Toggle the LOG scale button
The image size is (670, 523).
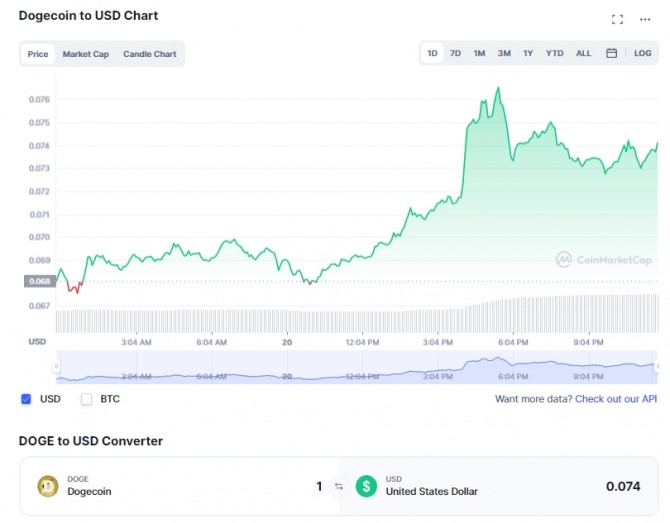click(643, 54)
